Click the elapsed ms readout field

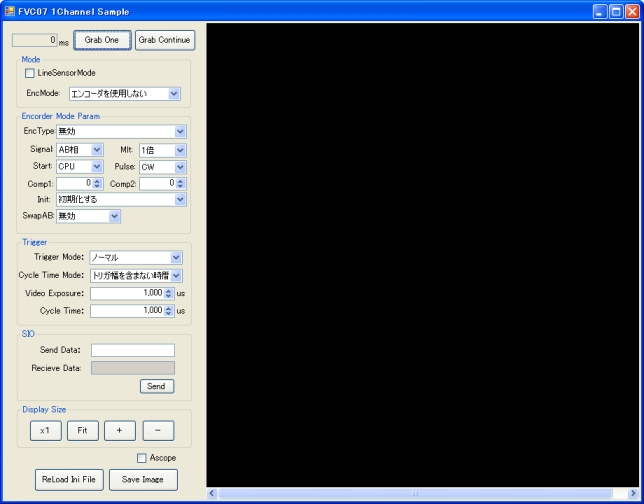click(x=35, y=40)
